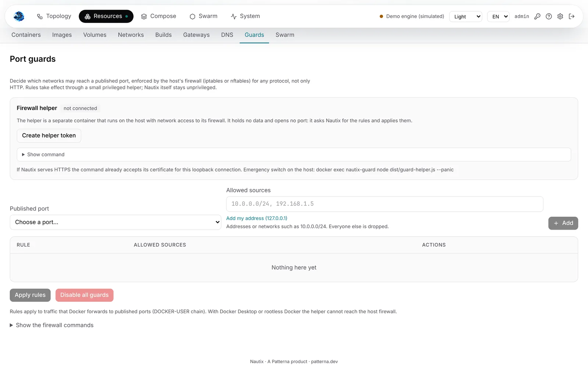Viewport: 588px width, 368px height.
Task: Click the log out icon
Action: [x=571, y=16]
